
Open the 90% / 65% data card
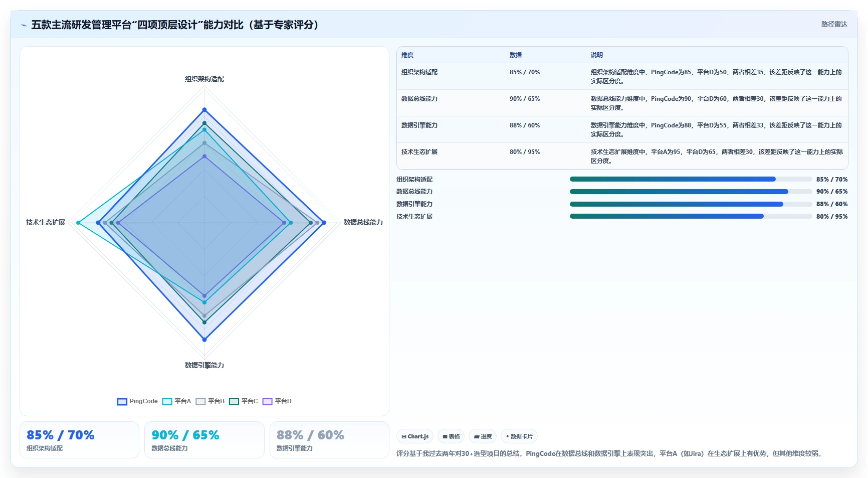tap(204, 440)
